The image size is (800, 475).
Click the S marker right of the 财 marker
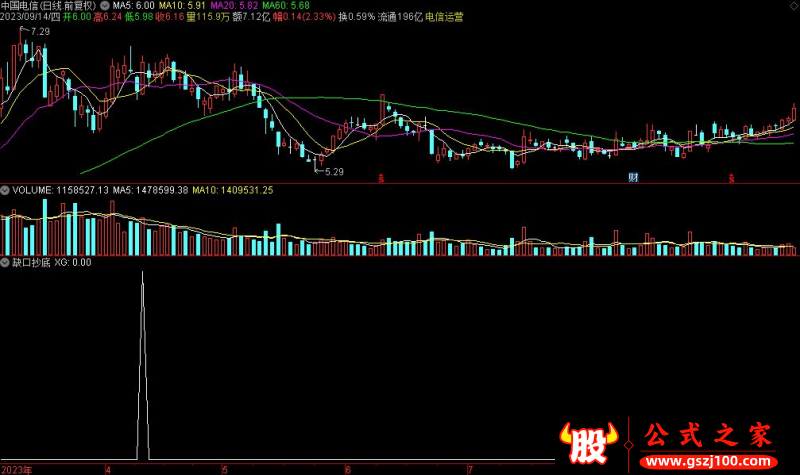(x=731, y=179)
